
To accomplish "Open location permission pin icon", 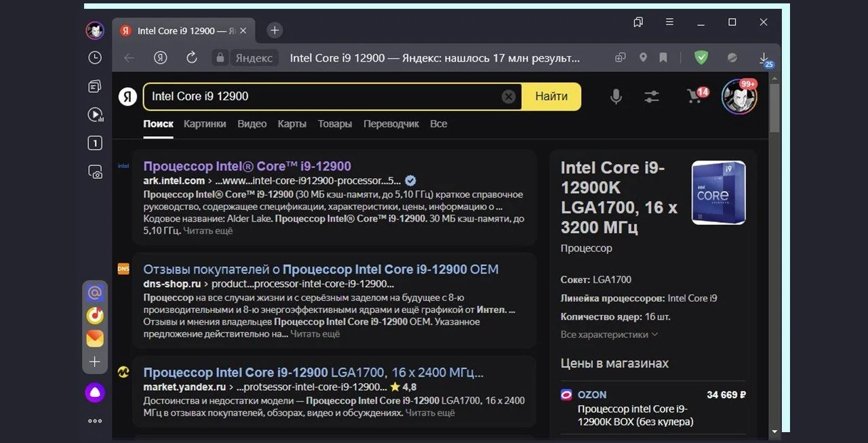I will pos(643,58).
